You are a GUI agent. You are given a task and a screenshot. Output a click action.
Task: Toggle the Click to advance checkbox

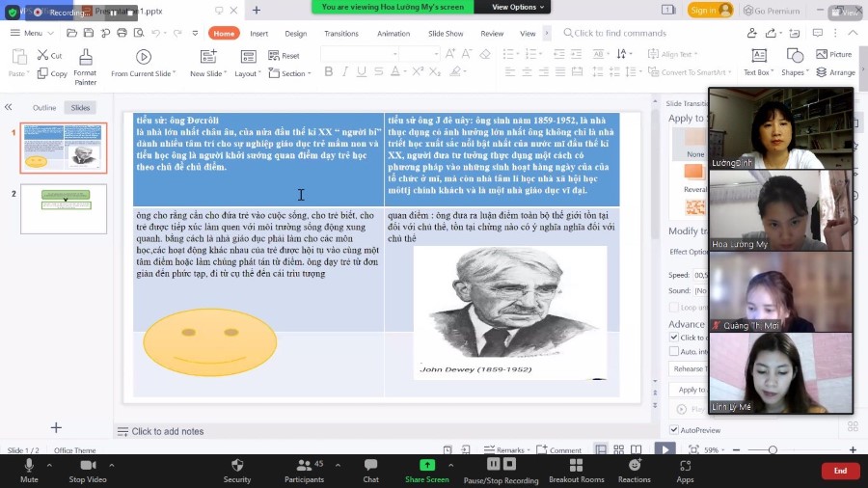[674, 337]
